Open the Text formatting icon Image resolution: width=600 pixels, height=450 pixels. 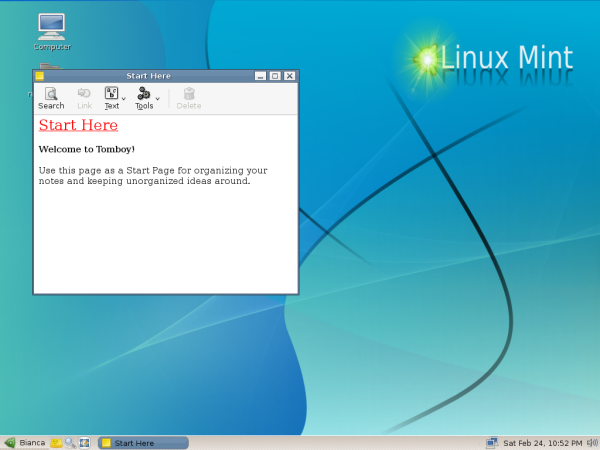click(x=112, y=94)
